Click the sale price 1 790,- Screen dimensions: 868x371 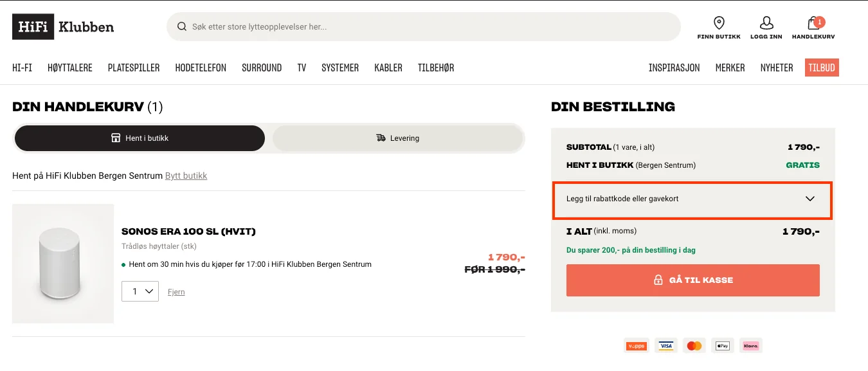[507, 257]
